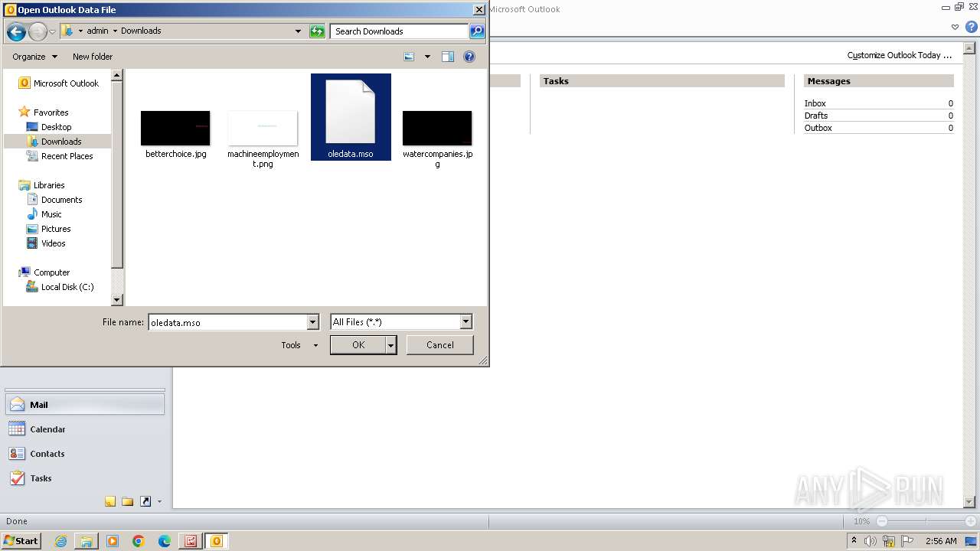Viewport: 980px width, 551px height.
Task: Expand the views options arrow
Action: [x=427, y=57]
